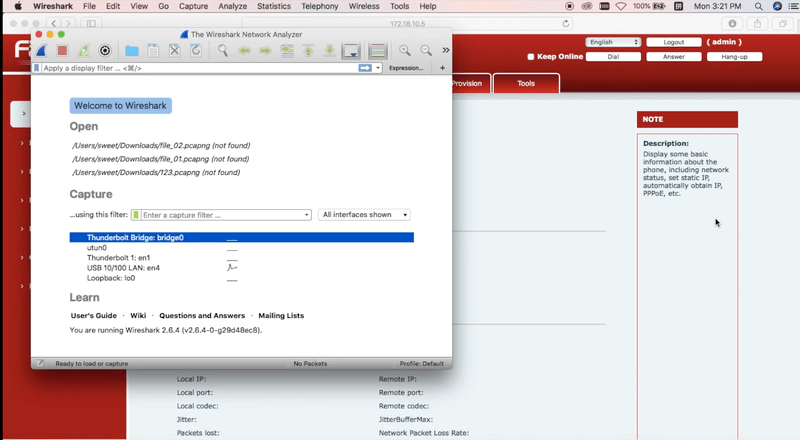The height and width of the screenshot is (440, 800).
Task: Open the English language dropdown
Action: (x=614, y=43)
